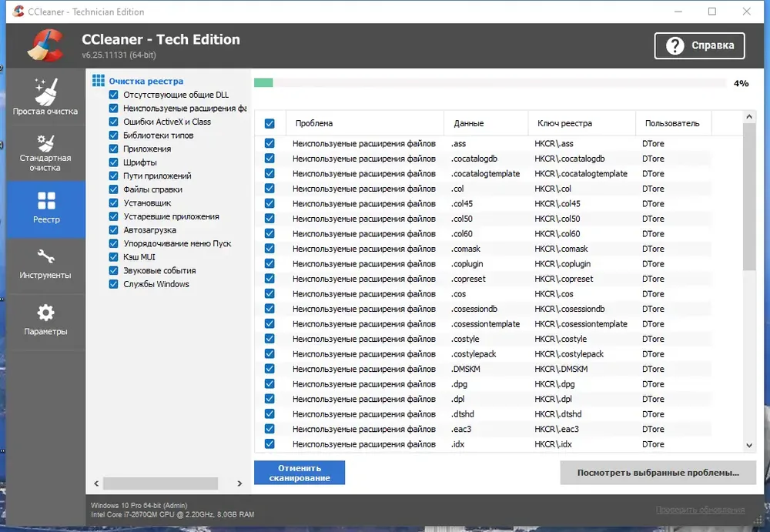Sort by the Проблема column header

click(365, 123)
